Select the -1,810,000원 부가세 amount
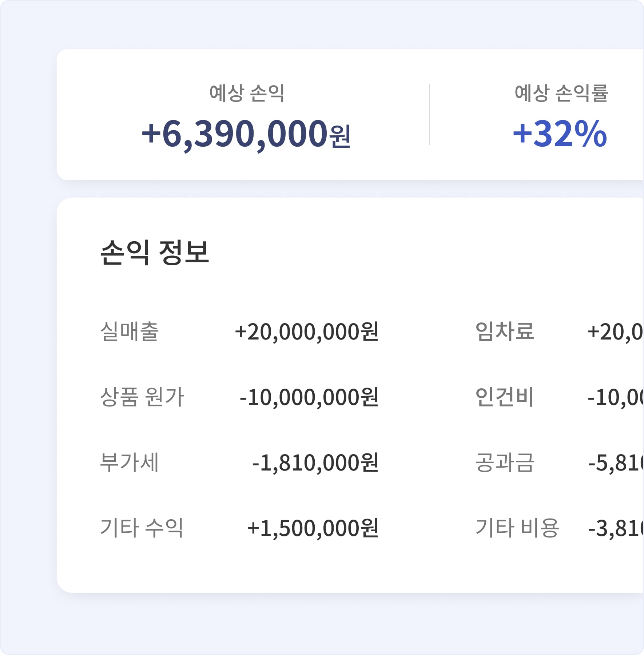Image resolution: width=644 pixels, height=655 pixels. pyautogui.click(x=315, y=463)
